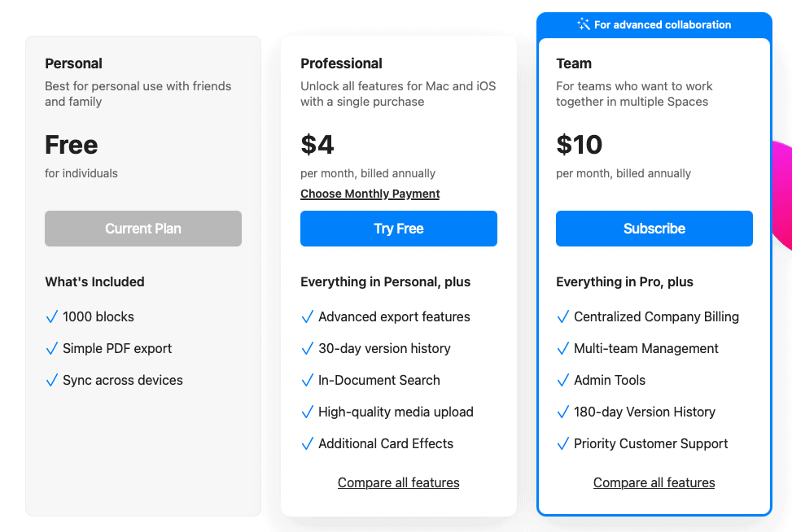
Task: Select the checkmark next to Simple PDF export
Action: (x=52, y=348)
